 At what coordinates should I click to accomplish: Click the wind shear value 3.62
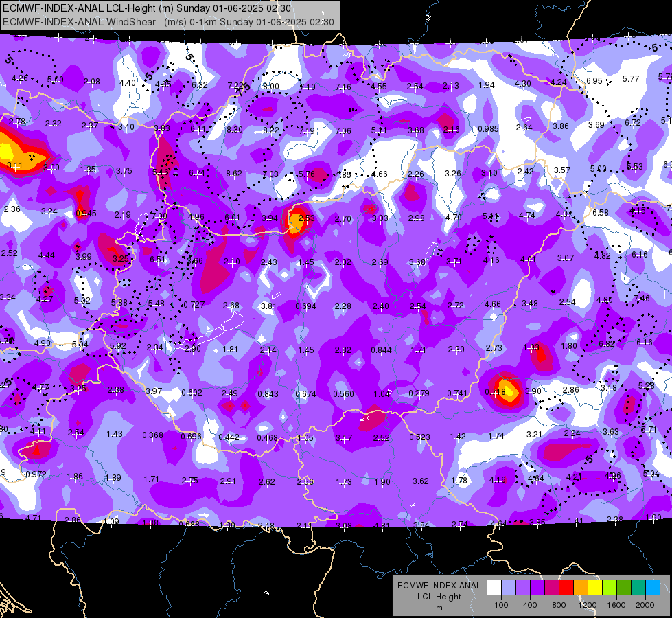[420, 481]
